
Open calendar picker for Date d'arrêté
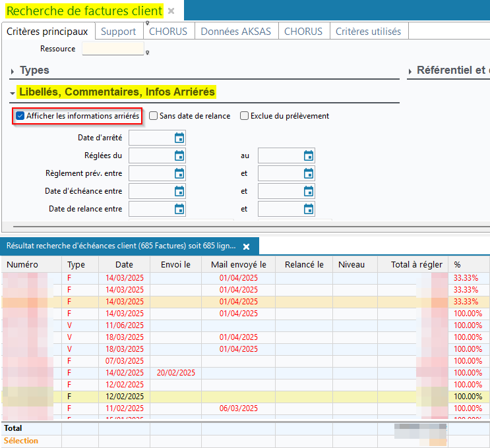(179, 138)
